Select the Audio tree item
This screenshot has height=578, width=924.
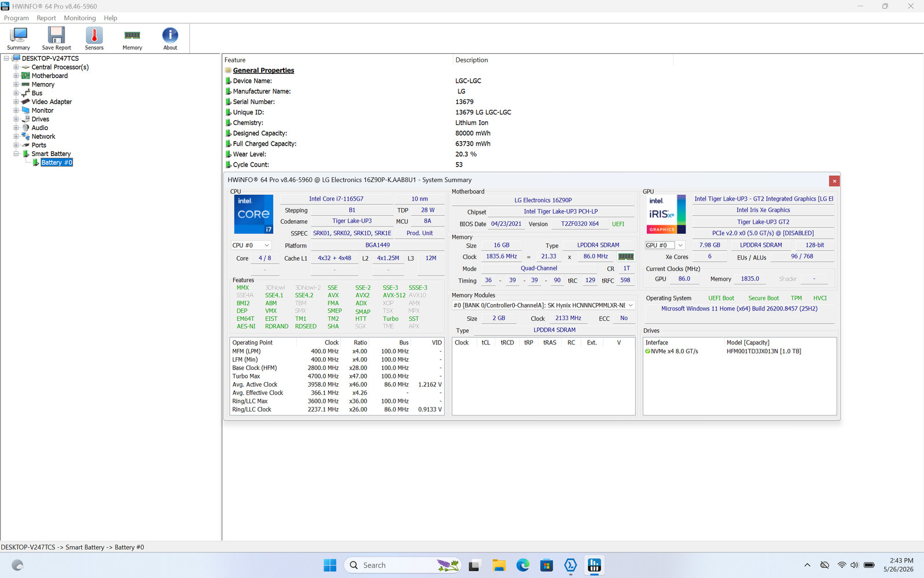pos(40,128)
